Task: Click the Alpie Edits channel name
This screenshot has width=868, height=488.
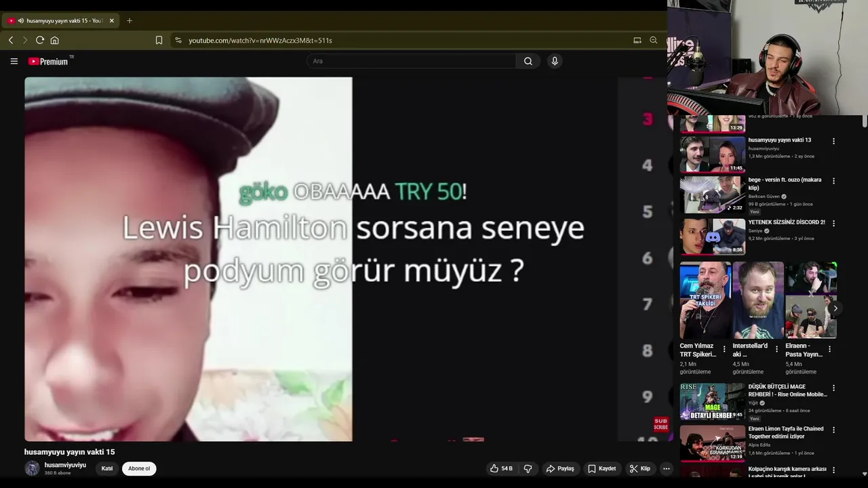Action: click(x=759, y=445)
